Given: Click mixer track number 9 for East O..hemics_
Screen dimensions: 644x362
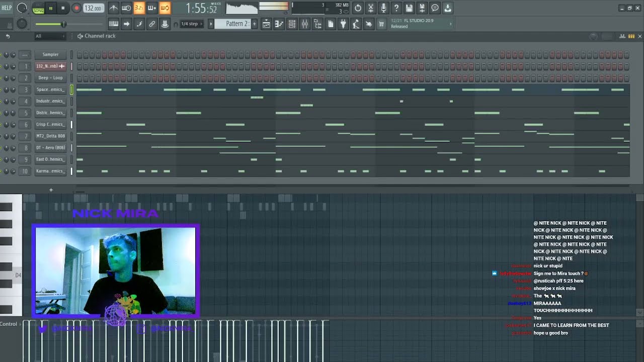Looking at the screenshot, I should [26, 159].
